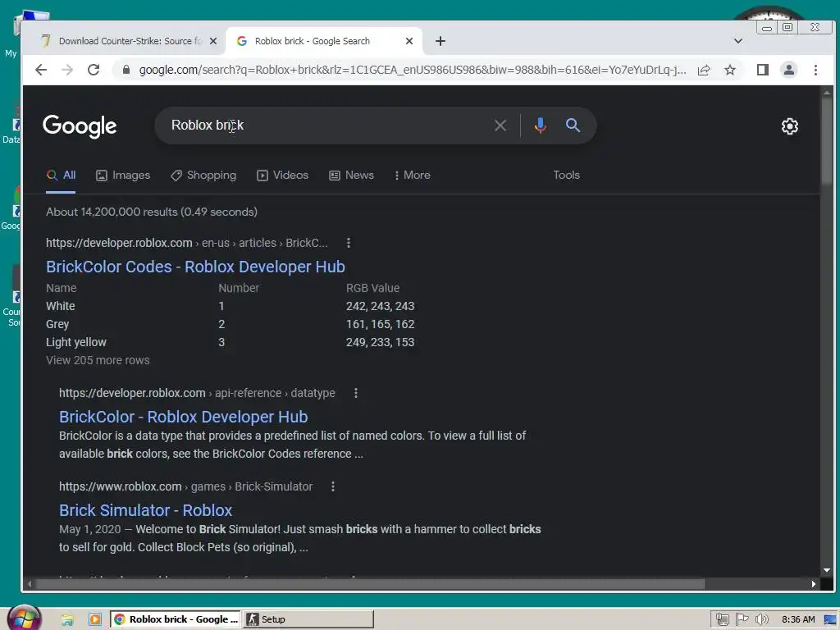Click the developer.roblox.com en-us articles URL
Image resolution: width=840 pixels, height=630 pixels.
(186, 243)
